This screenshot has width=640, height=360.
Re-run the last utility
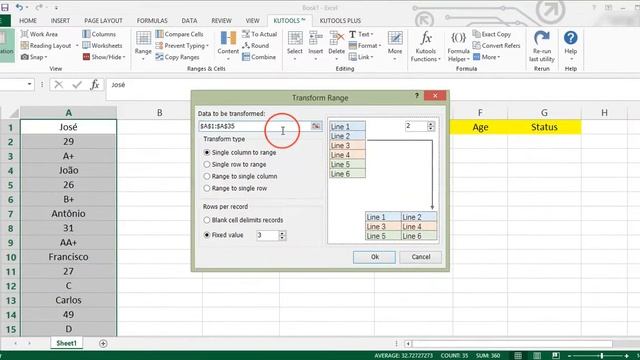(542, 47)
